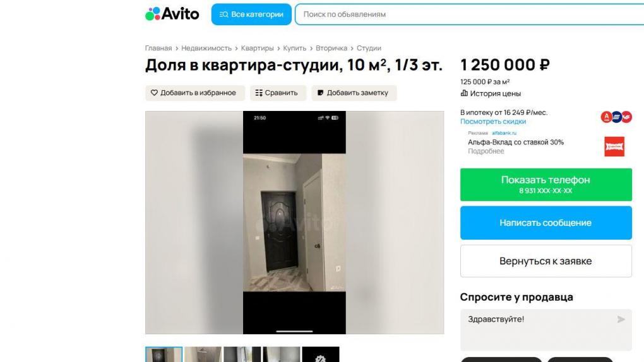Select Квартиры breadcrumb
The height and width of the screenshot is (362, 644).
click(x=257, y=48)
